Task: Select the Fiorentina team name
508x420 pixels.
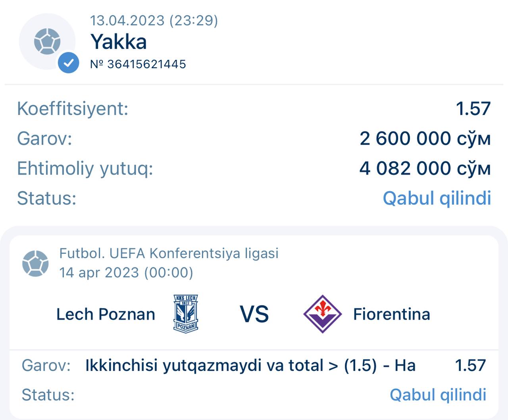Action: coord(391,314)
